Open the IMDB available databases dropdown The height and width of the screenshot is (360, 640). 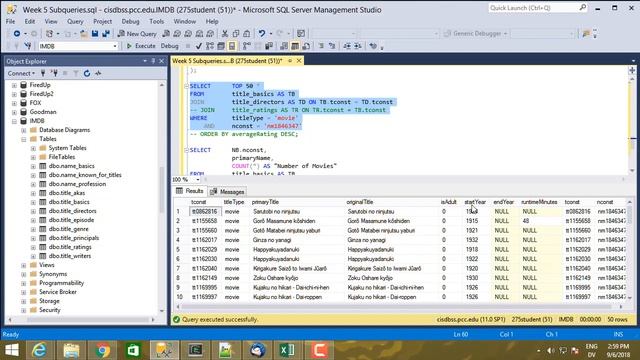pyautogui.click(x=115, y=47)
